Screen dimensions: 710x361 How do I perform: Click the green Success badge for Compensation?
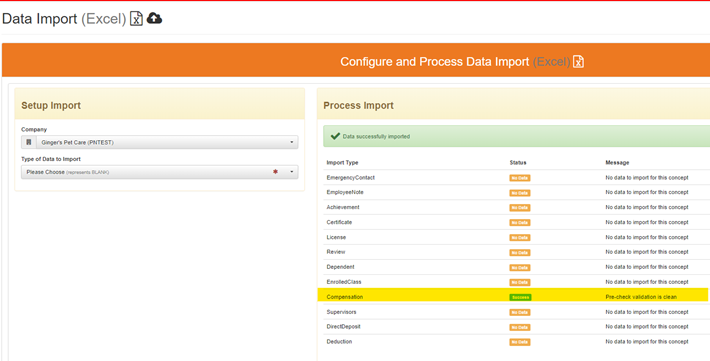[x=520, y=298]
